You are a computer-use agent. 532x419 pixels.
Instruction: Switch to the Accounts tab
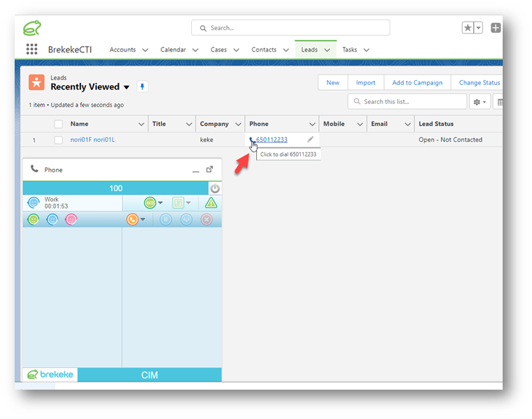[x=122, y=50]
